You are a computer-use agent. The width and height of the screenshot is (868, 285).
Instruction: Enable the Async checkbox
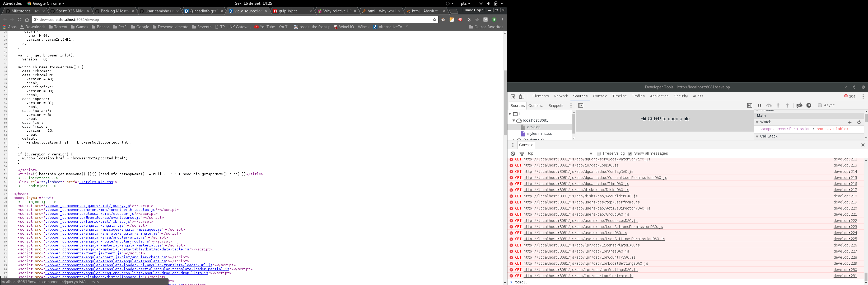pyautogui.click(x=820, y=105)
